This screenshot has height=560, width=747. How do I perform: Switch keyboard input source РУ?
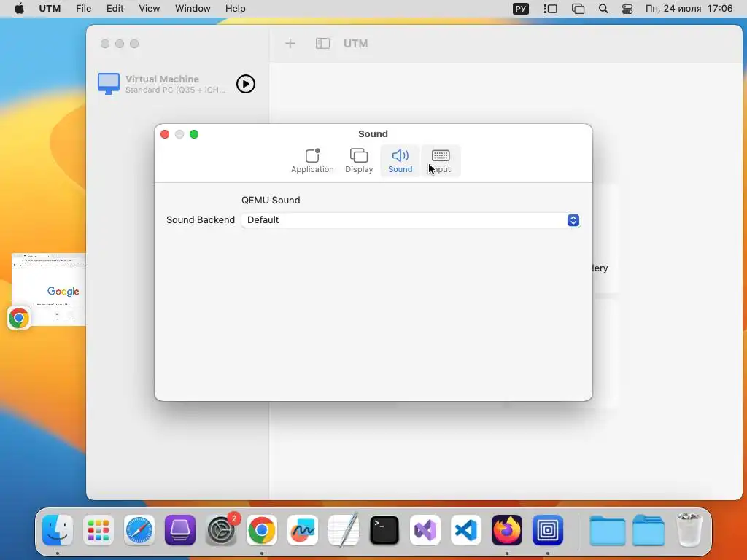[x=521, y=9]
